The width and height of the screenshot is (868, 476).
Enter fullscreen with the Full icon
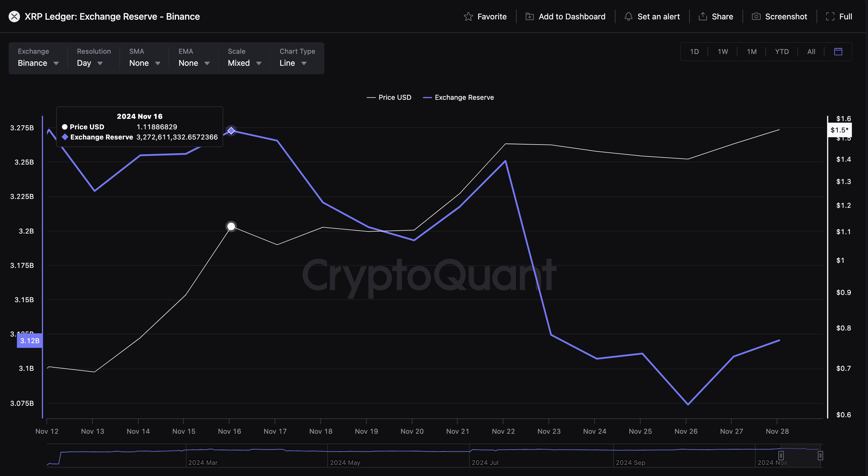830,16
